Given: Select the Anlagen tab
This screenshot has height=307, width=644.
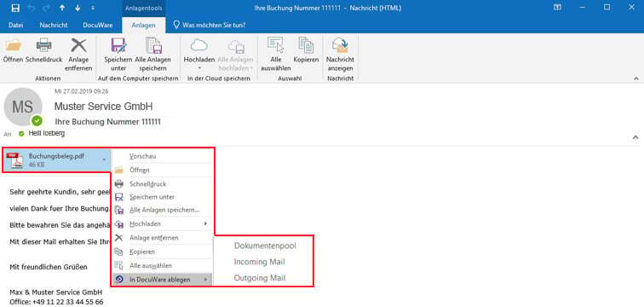Looking at the screenshot, I should coord(144,25).
